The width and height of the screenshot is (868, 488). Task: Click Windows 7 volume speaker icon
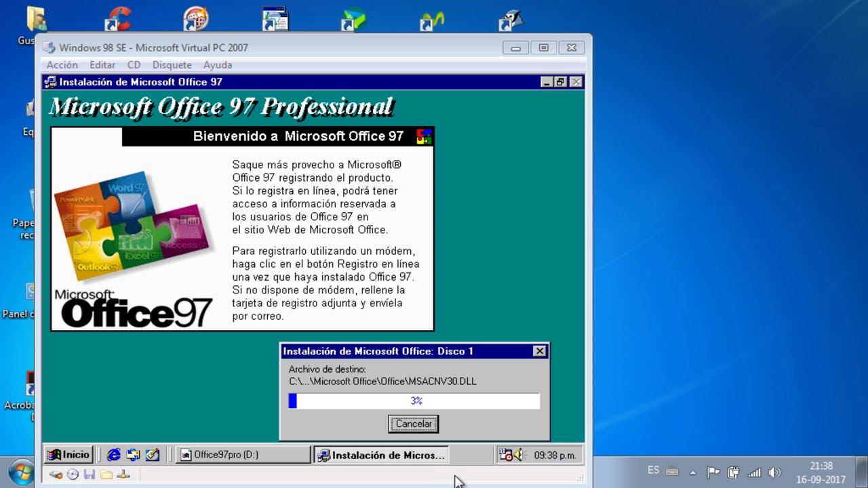774,472
